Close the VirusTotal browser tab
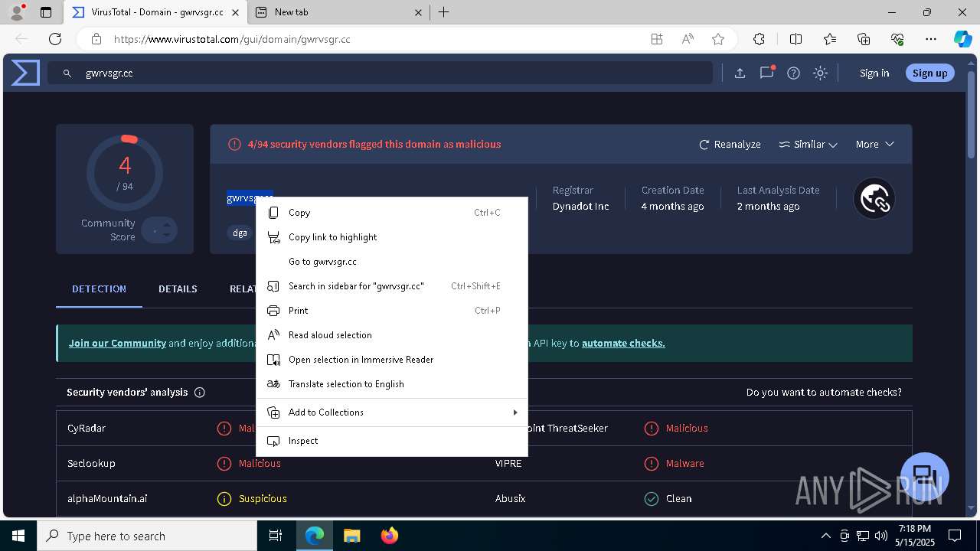 coord(235,12)
